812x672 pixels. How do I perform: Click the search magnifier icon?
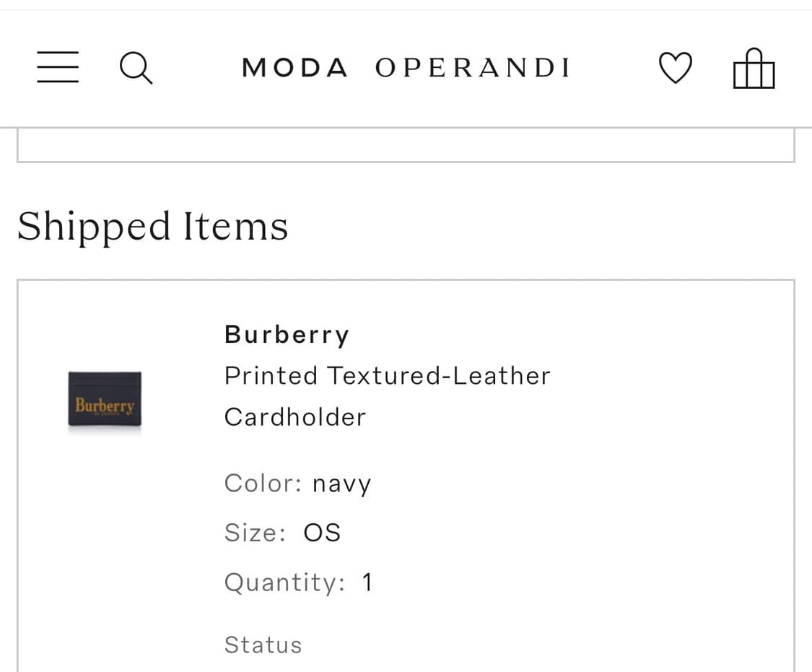[x=136, y=69]
